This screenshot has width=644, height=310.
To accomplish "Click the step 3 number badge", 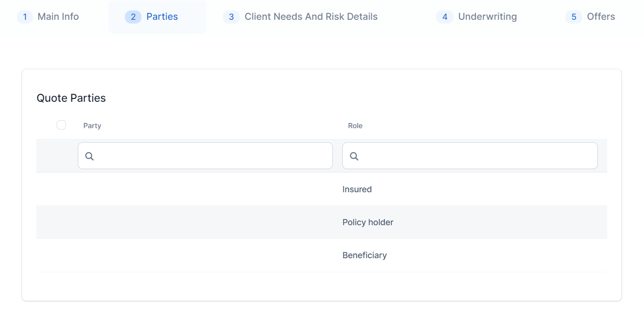I will [231, 17].
